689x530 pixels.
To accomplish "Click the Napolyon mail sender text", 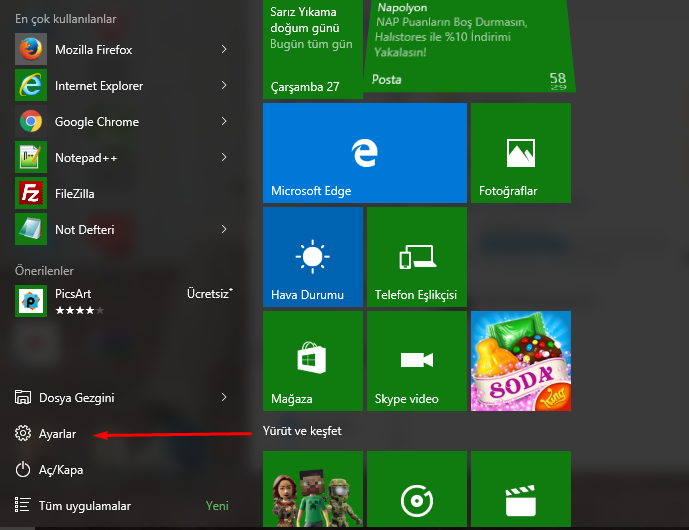I will point(402,7).
